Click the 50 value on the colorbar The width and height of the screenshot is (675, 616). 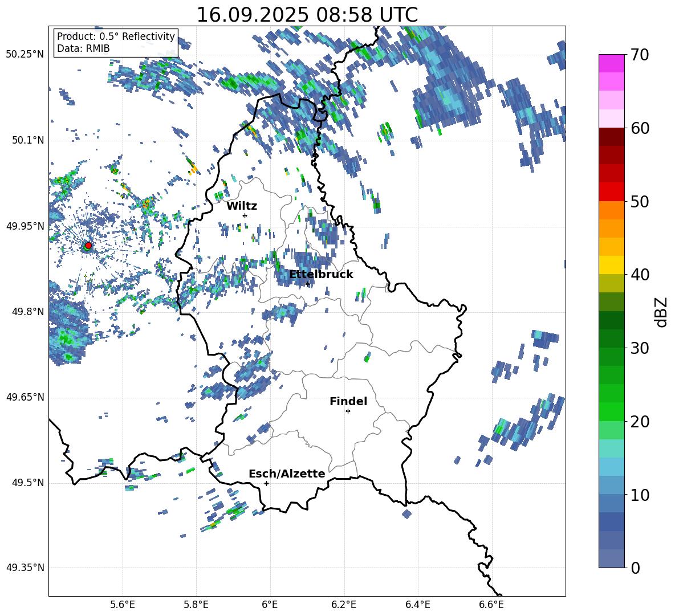click(x=640, y=202)
